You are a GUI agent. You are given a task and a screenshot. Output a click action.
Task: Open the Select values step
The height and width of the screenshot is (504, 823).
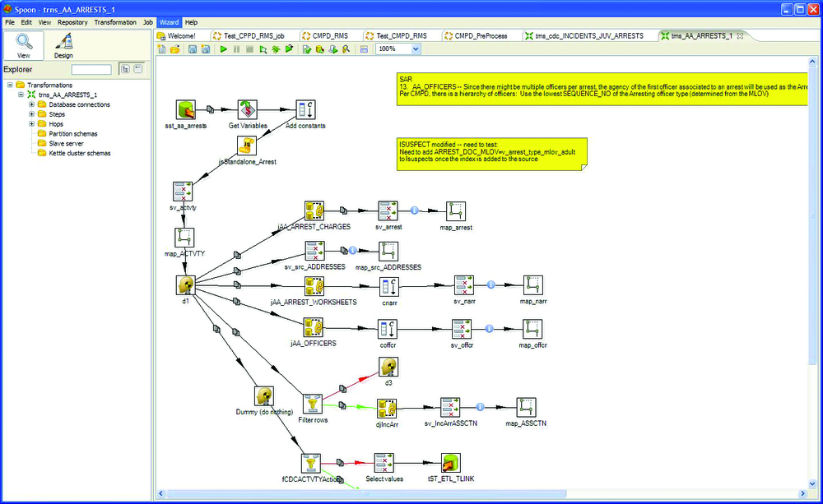(384, 462)
